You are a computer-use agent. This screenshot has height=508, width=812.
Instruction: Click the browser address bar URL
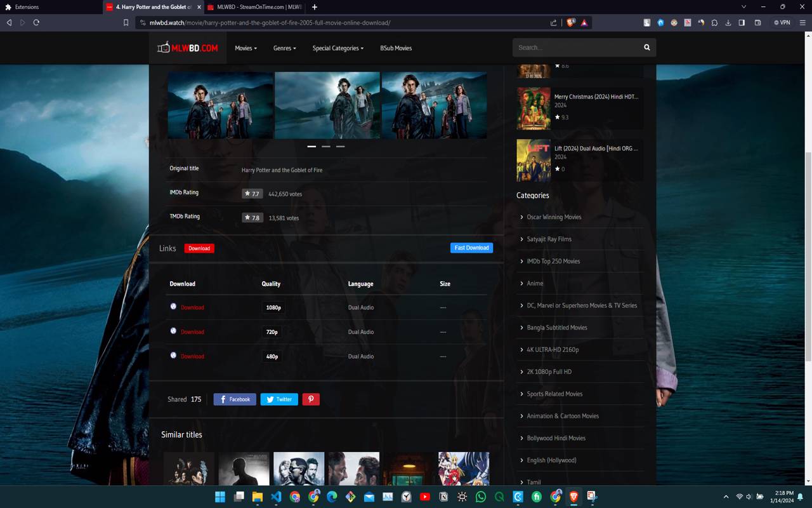[x=270, y=22]
